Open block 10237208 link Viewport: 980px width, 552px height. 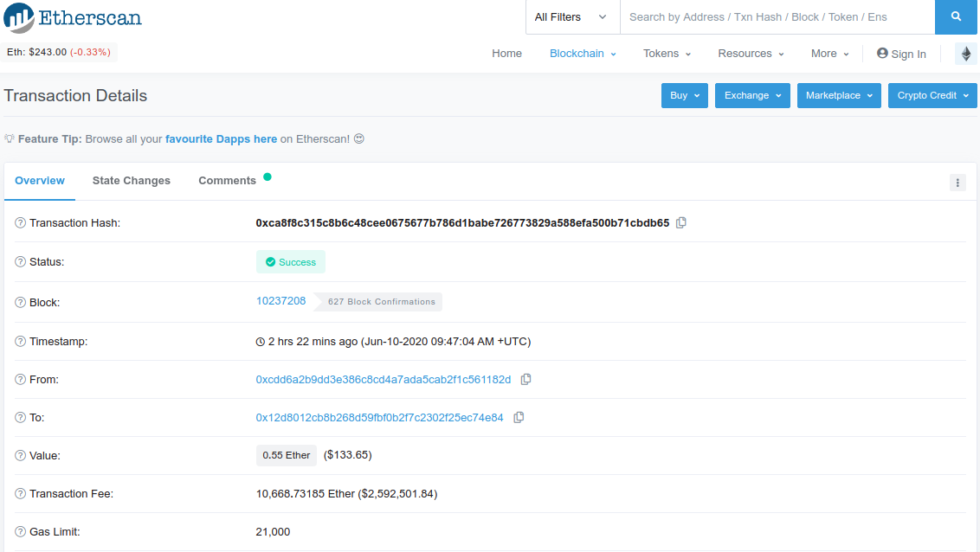(x=280, y=301)
